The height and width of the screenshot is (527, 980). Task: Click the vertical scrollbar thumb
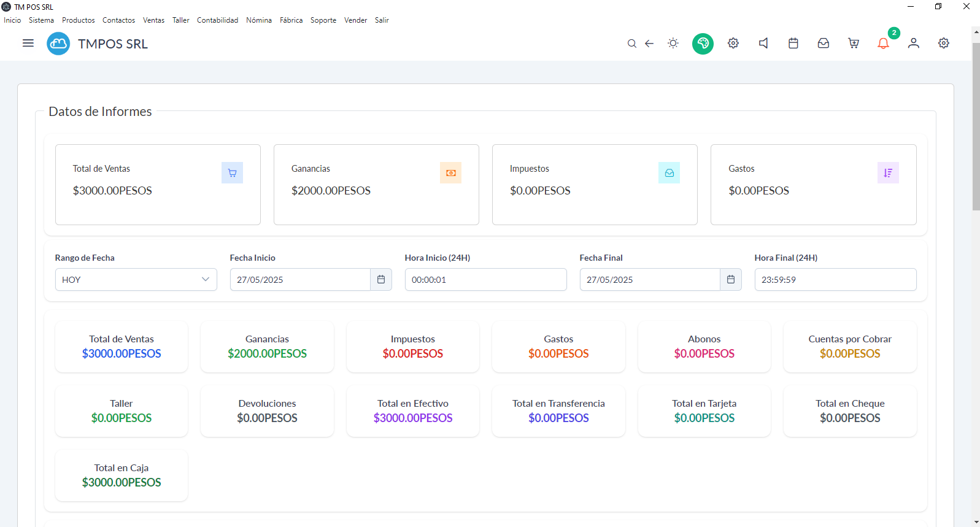tap(976, 126)
